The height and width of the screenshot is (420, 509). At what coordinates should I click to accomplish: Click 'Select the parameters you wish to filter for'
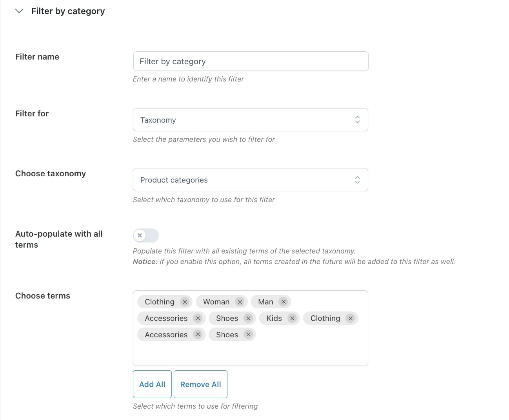point(204,139)
